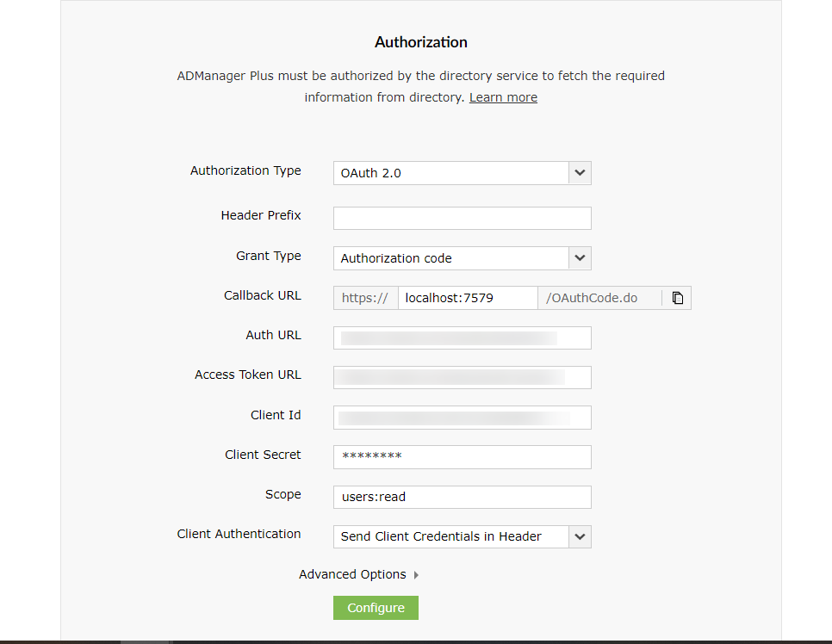Open the OAuth 2.0 selection box
This screenshot has height=644, width=832.
(450, 173)
